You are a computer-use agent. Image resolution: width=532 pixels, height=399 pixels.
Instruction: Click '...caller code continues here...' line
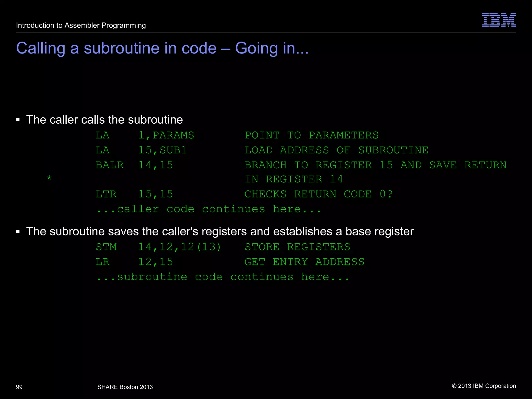coord(209,209)
